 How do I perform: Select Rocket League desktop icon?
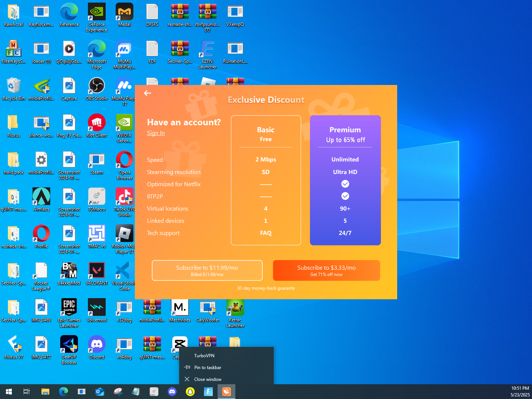pyautogui.click(x=41, y=276)
